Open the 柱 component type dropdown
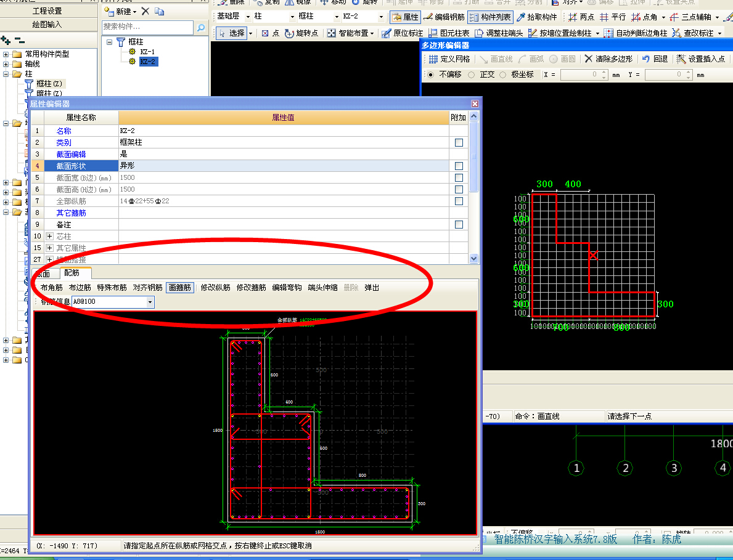The image size is (733, 560). tap(293, 17)
